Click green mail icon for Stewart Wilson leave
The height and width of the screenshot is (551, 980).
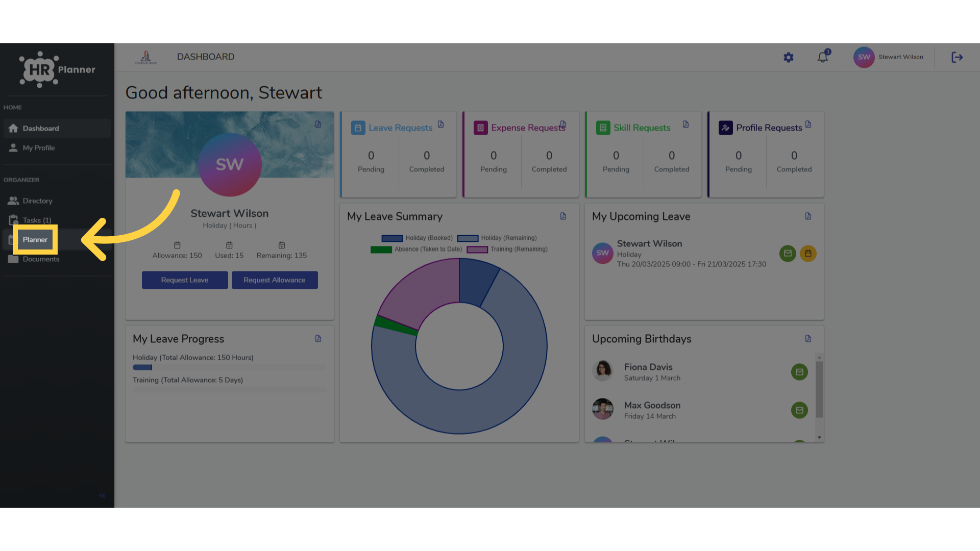(788, 253)
